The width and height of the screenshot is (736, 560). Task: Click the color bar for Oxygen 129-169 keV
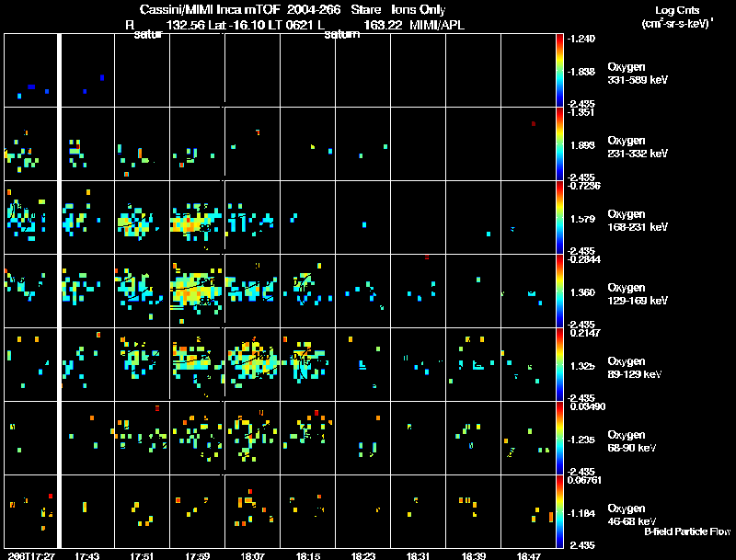559,291
